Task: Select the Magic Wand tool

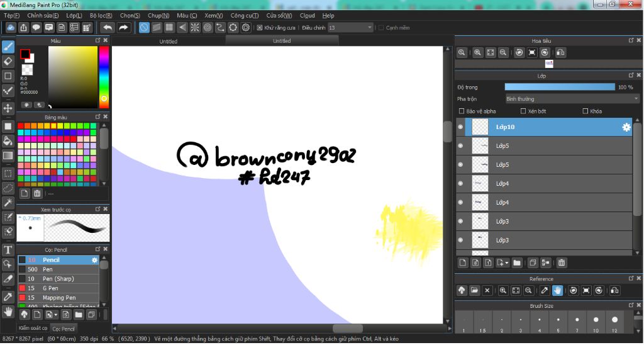Action: (8, 203)
